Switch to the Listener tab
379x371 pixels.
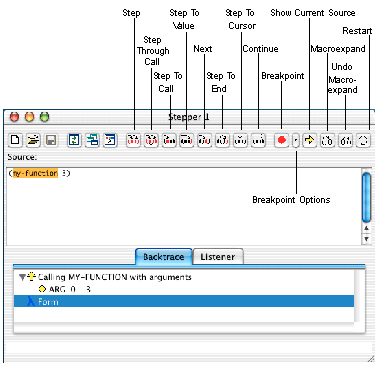pos(218,257)
